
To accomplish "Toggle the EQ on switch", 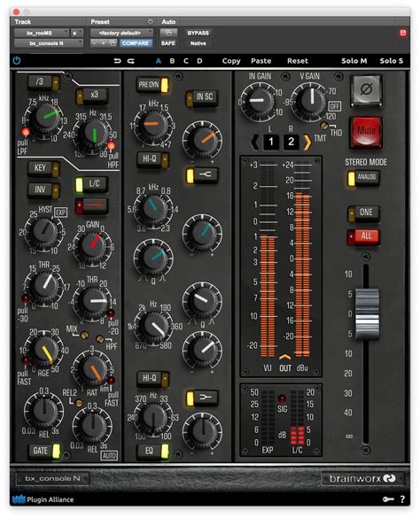I will [152, 451].
